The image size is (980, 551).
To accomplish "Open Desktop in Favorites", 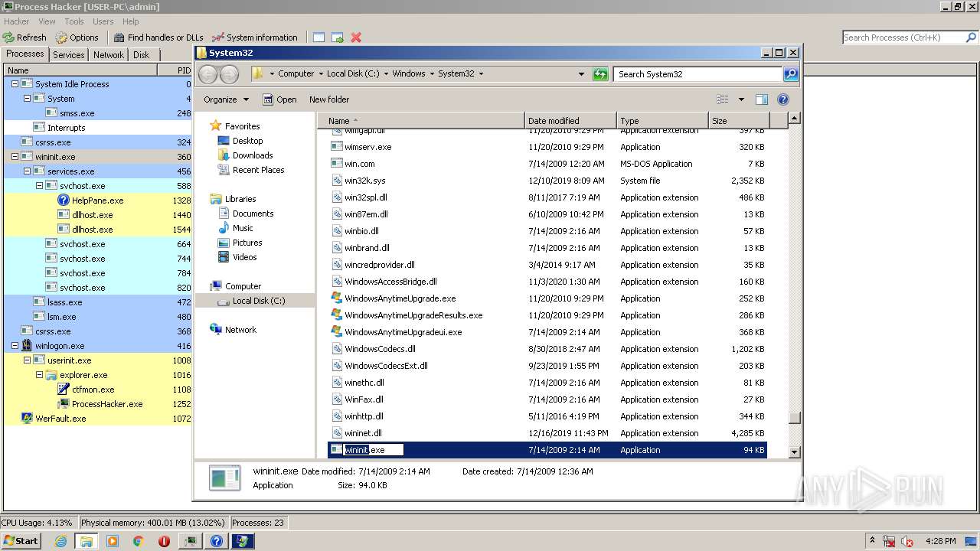I will click(240, 141).
